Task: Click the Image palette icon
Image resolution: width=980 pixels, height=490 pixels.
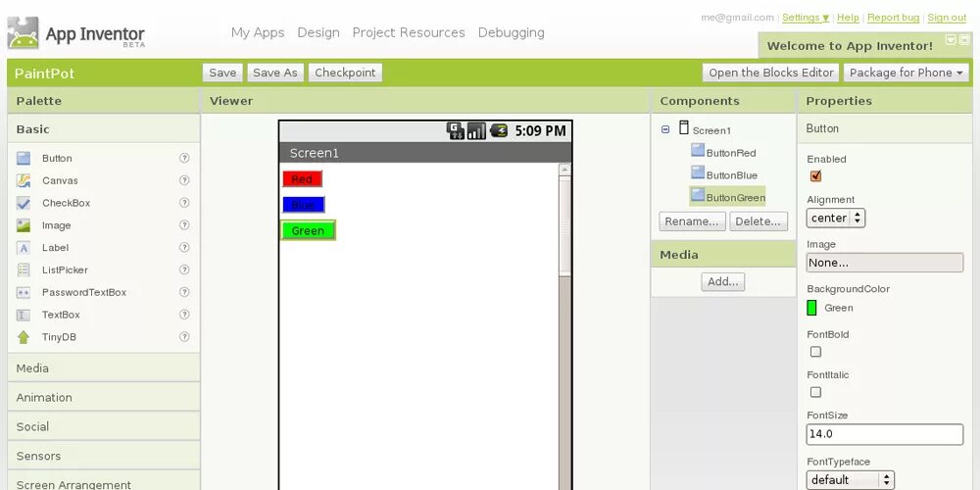Action: pyautogui.click(x=24, y=225)
